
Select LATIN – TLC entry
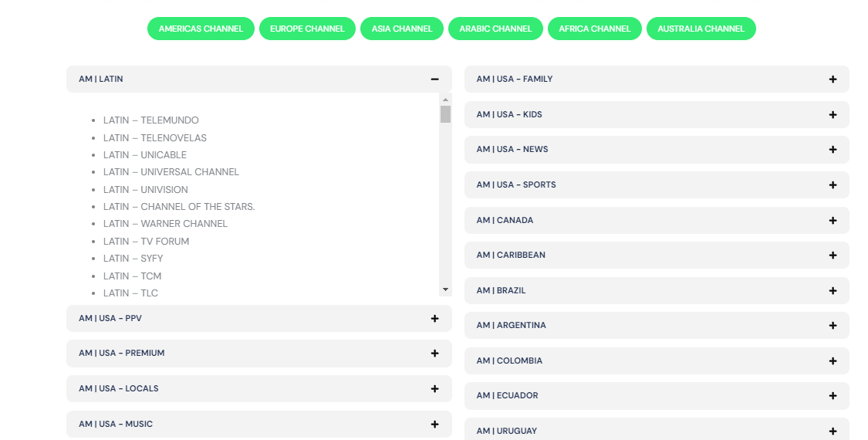click(x=130, y=293)
